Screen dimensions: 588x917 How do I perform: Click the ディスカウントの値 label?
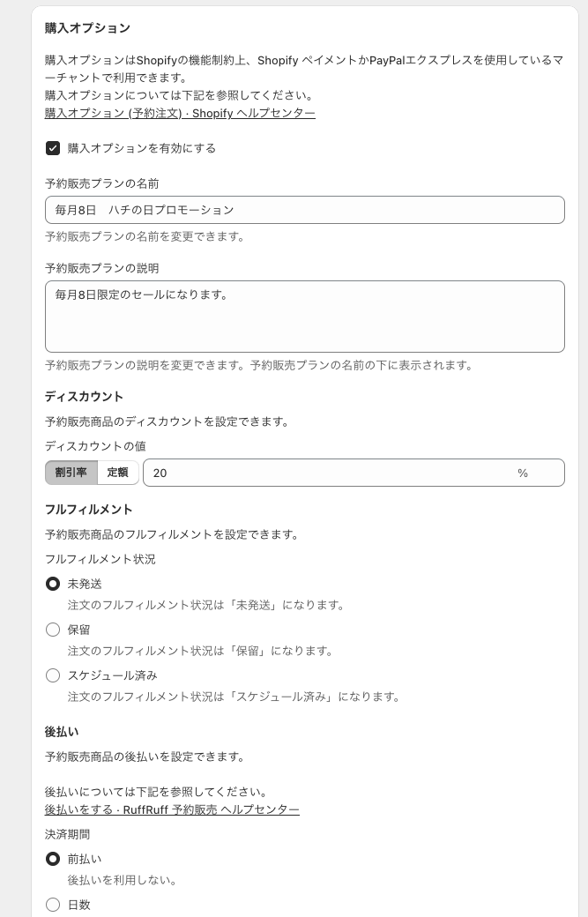pyautogui.click(x=95, y=446)
